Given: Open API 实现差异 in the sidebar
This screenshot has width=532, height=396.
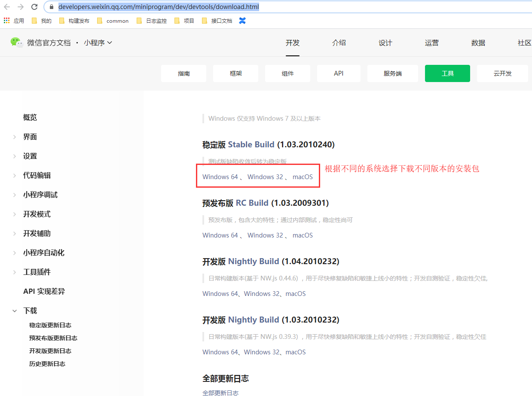Looking at the screenshot, I should [x=44, y=292].
